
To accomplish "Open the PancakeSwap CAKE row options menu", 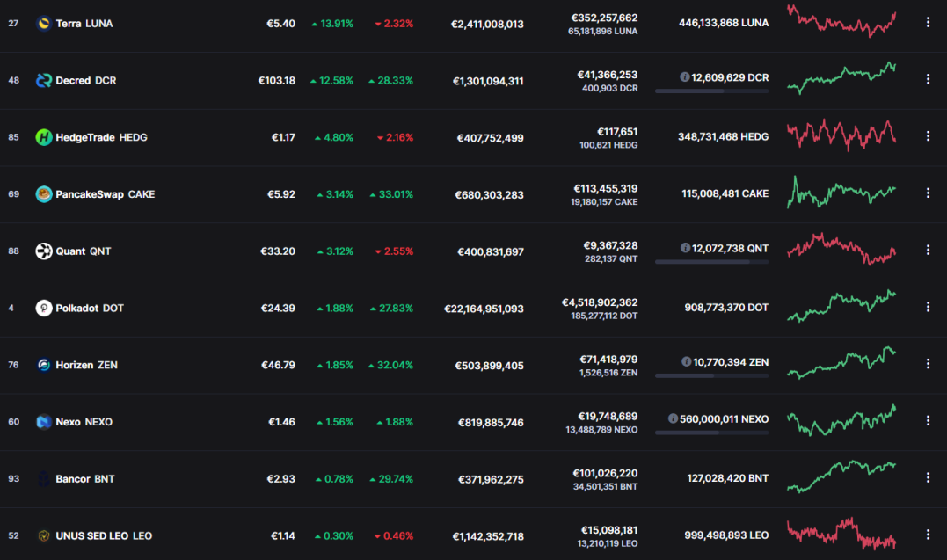I will 928,193.
